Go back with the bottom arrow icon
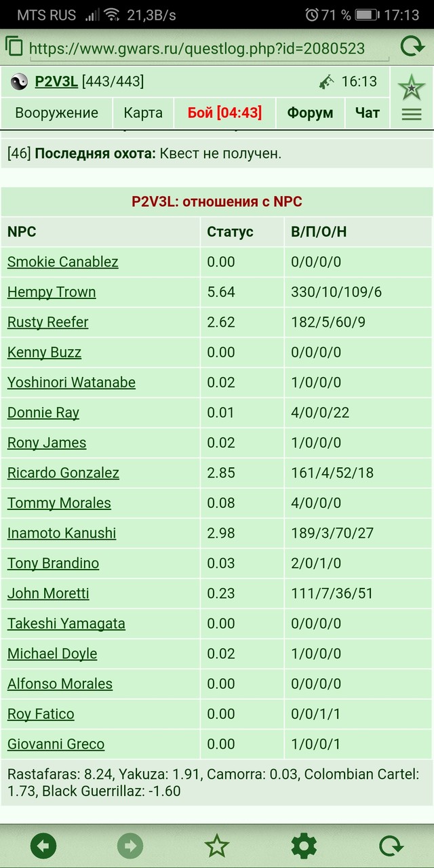Image resolution: width=434 pixels, height=868 pixels. (43, 846)
